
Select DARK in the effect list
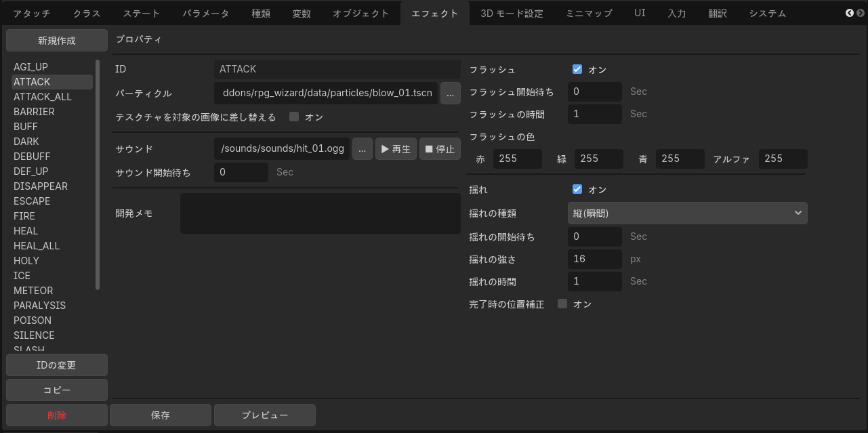click(x=51, y=142)
